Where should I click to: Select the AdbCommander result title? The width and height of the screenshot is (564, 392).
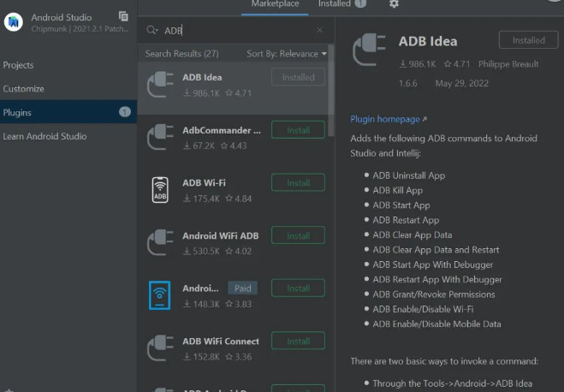(222, 130)
